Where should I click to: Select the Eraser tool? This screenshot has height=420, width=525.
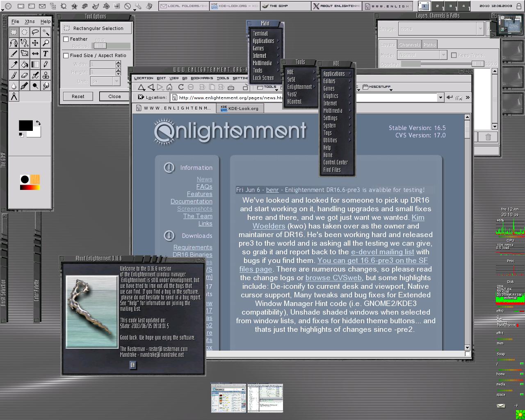(x=25, y=75)
